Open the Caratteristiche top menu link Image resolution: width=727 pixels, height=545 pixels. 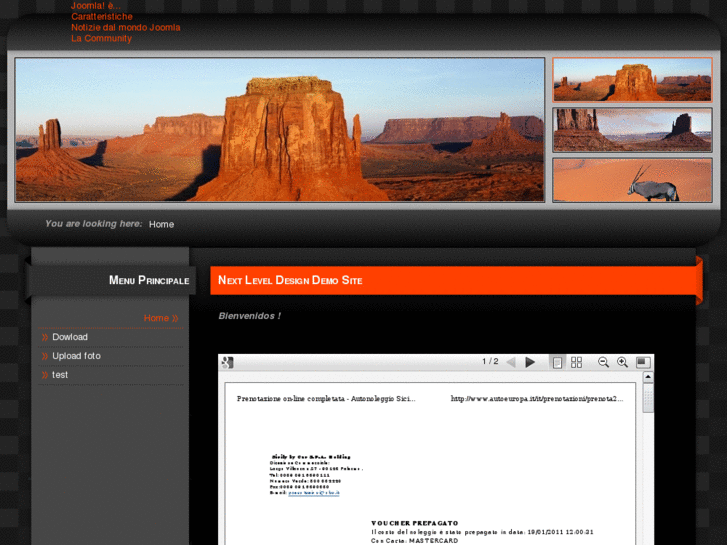tap(102, 16)
